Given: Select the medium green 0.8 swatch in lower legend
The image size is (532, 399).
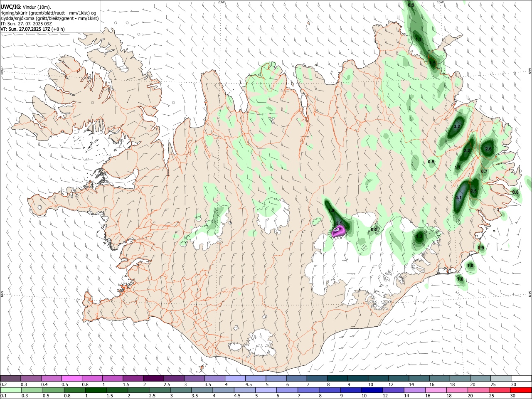Looking at the screenshot, I should pos(74,390).
